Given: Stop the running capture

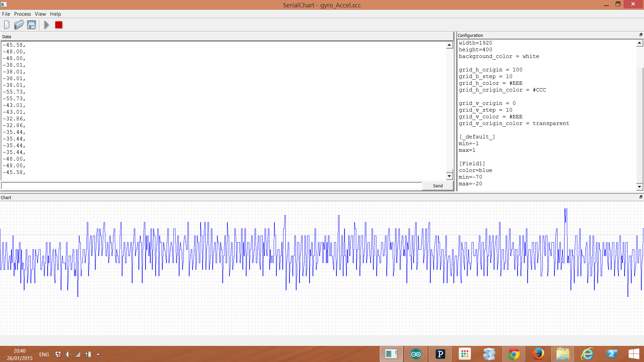Looking at the screenshot, I should 58,24.
